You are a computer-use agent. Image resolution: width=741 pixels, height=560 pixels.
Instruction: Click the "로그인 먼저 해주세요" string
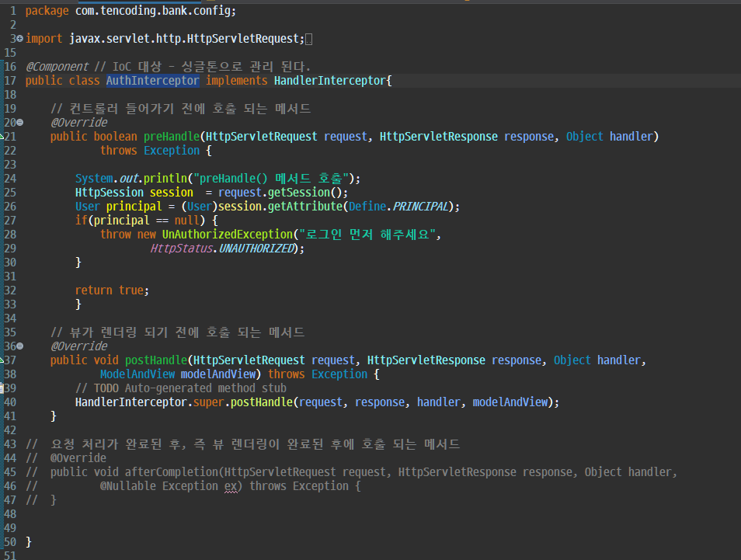point(367,235)
